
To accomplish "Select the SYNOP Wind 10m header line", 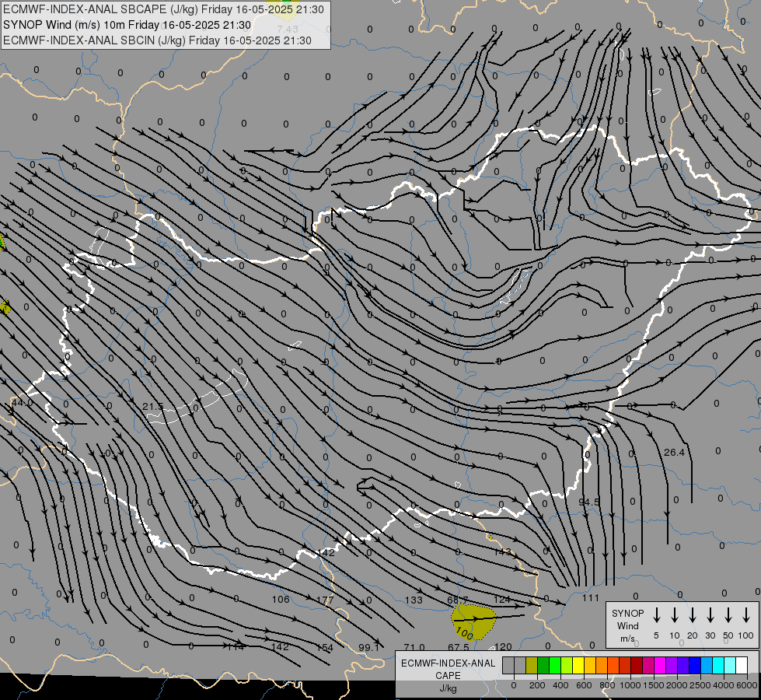I will [127, 25].
